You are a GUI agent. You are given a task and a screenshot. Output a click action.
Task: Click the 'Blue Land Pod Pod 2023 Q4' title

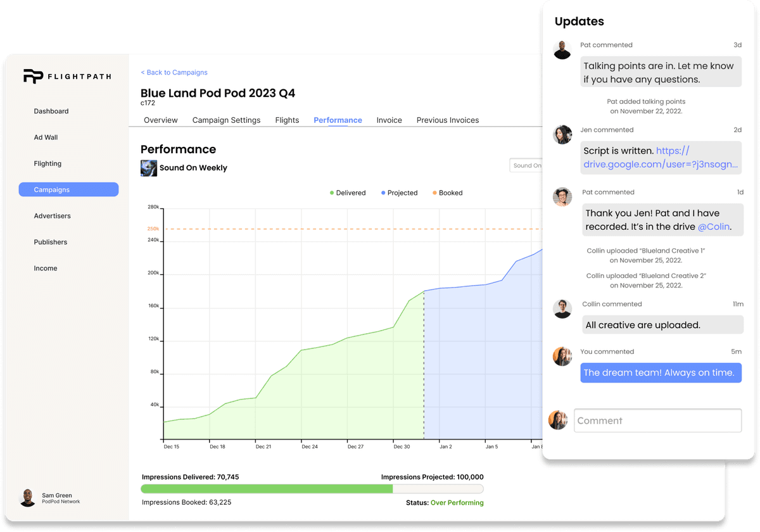pyautogui.click(x=218, y=93)
